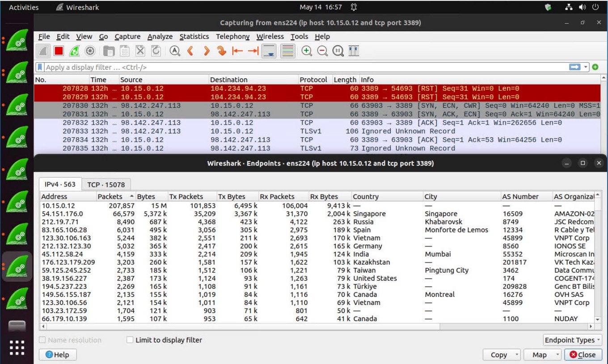Click the Help button in the Endpoints dialog
Image resolution: width=608 pixels, height=364 pixels.
click(58, 355)
